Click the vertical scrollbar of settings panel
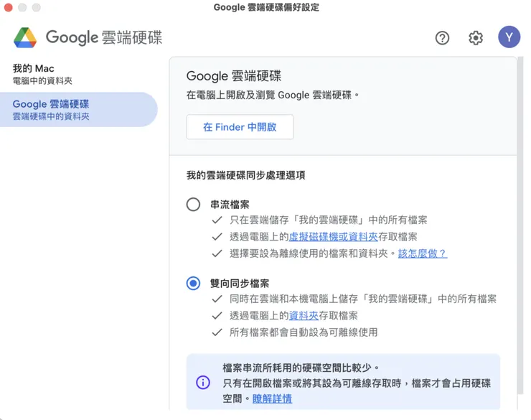 tap(520, 225)
